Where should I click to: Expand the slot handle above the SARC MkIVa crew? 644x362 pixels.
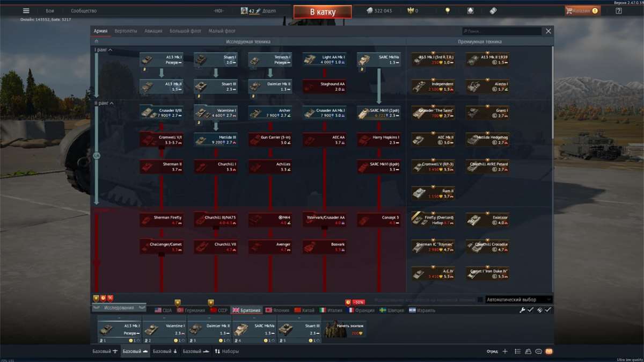[254, 318]
